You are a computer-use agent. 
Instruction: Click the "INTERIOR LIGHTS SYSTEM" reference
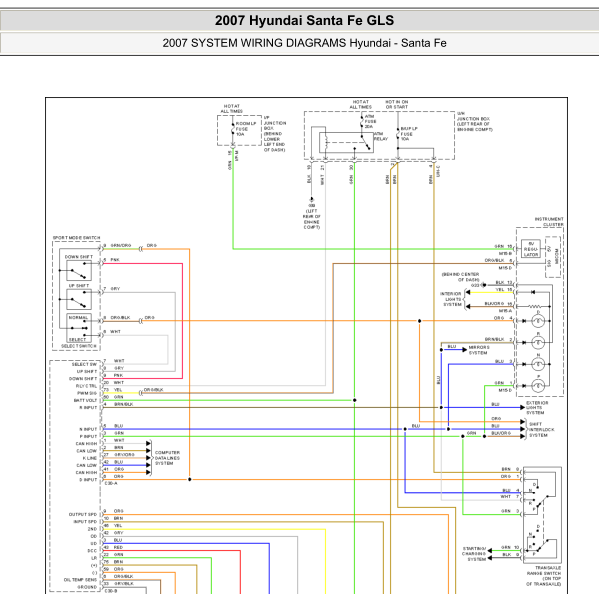pyautogui.click(x=451, y=299)
